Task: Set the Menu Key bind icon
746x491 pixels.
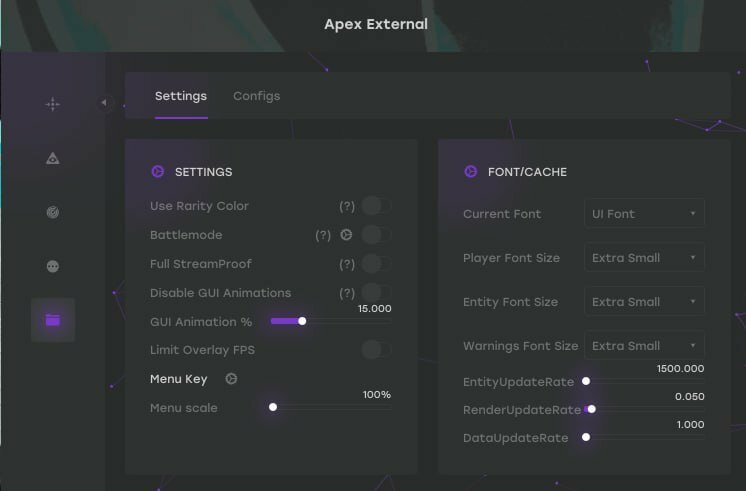Action: [x=231, y=379]
